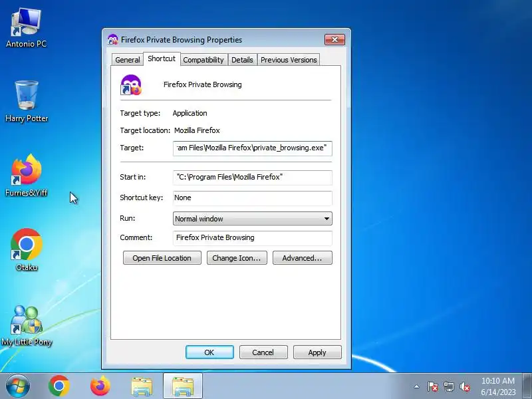Image resolution: width=532 pixels, height=399 pixels.
Task: Click the Firefox Private Browsing shortcut icon image
Action: [131, 85]
